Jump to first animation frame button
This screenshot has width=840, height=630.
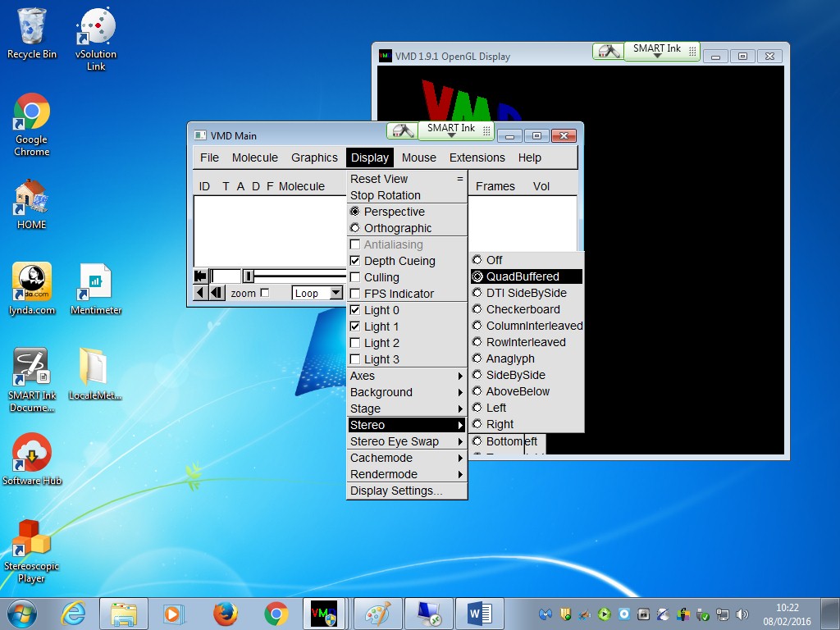(201, 276)
